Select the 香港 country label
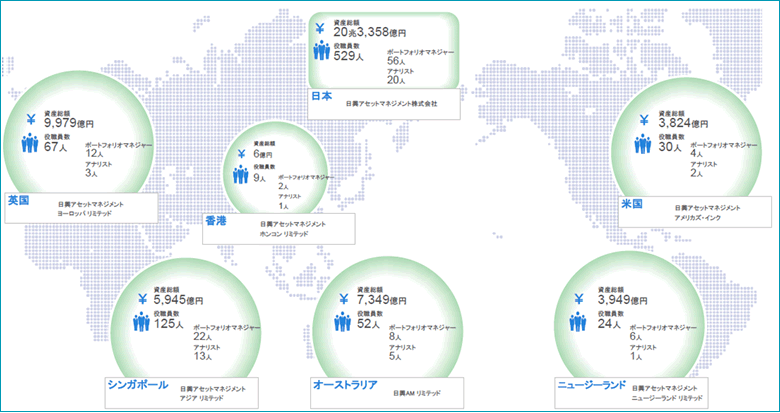 [x=215, y=220]
